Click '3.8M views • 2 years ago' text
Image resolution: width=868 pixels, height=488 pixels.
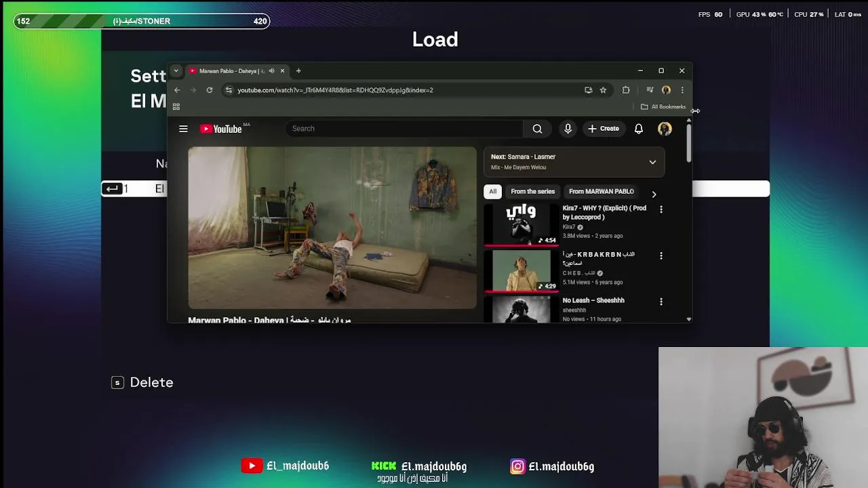click(593, 236)
